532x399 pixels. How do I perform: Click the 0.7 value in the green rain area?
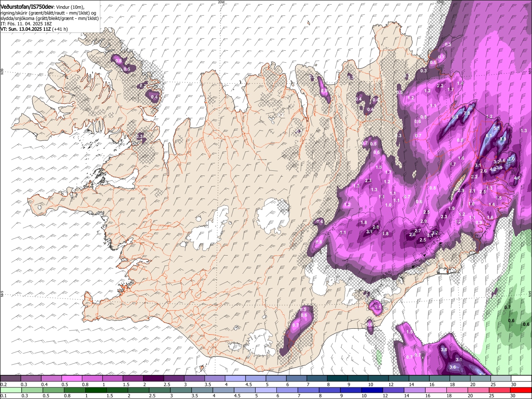click(x=507, y=307)
